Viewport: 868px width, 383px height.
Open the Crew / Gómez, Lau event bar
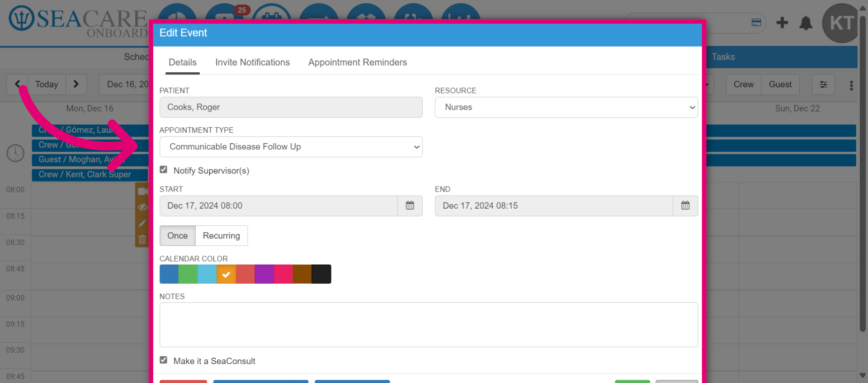pyautogui.click(x=90, y=130)
